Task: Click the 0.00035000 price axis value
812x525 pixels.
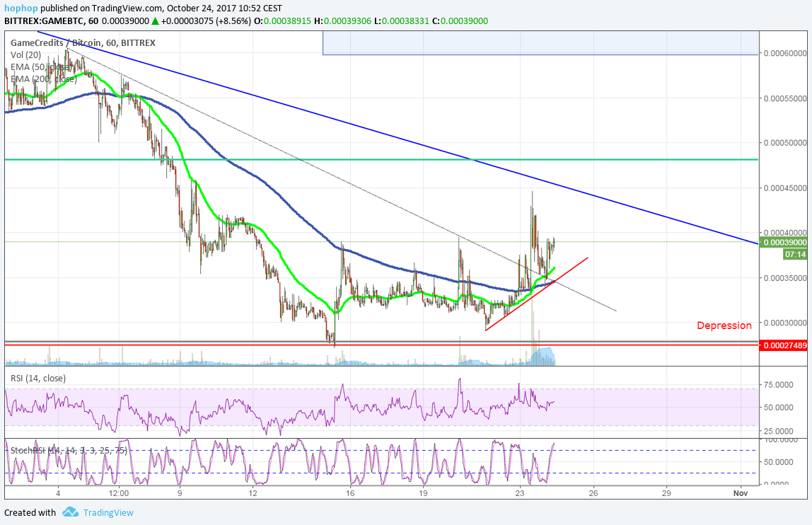Action: click(785, 278)
